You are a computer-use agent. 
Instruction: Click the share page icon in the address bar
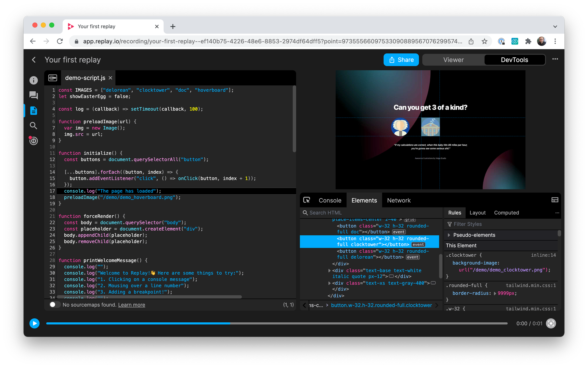(471, 41)
